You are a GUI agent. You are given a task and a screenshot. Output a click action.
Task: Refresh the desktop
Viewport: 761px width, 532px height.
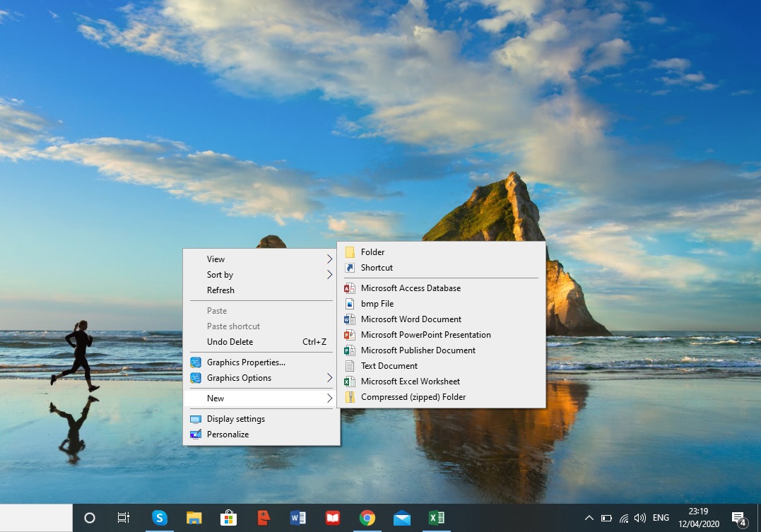coord(220,290)
